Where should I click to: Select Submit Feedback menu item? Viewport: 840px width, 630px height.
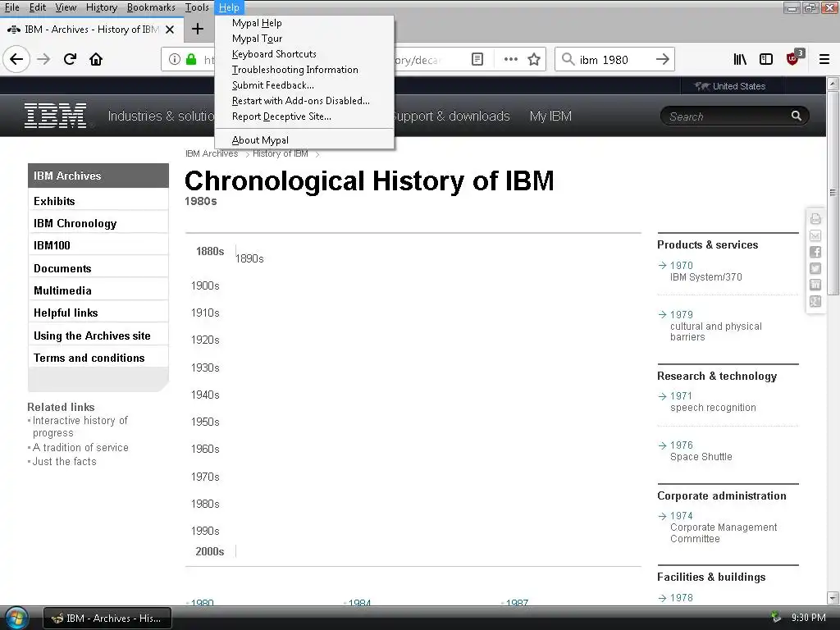304,85
